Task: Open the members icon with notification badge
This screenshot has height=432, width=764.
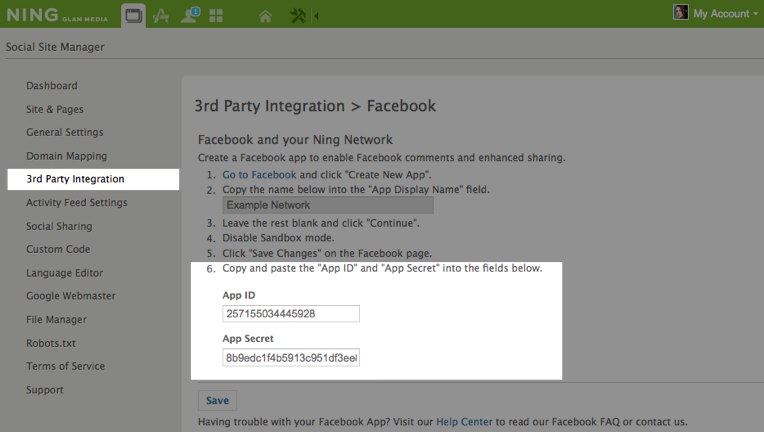Action: (x=190, y=15)
